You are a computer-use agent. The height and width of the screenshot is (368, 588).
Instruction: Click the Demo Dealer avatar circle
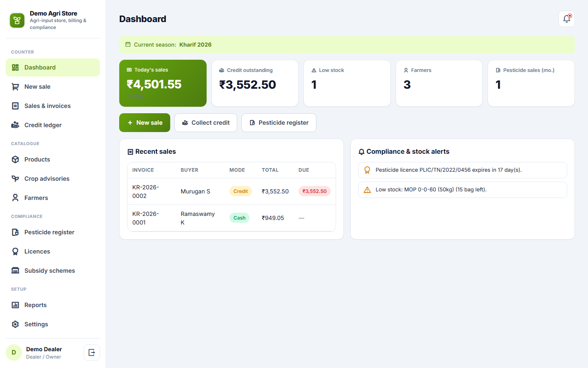click(14, 352)
